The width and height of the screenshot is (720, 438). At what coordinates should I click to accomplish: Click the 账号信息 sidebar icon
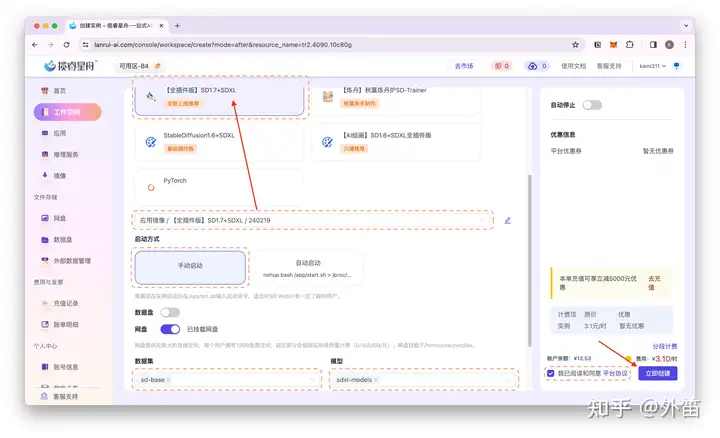[45, 367]
